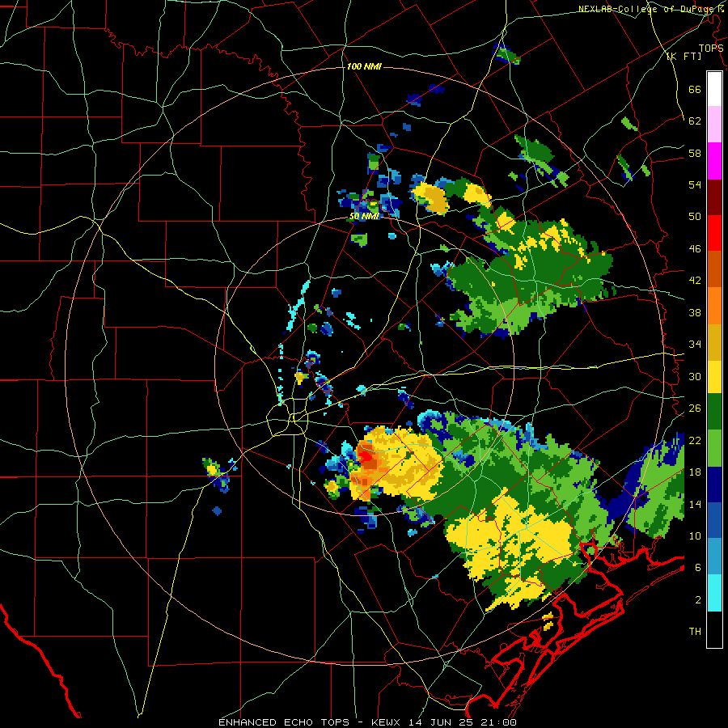Click the light pink legend swatch
This screenshot has height=728, width=728.
(714, 125)
